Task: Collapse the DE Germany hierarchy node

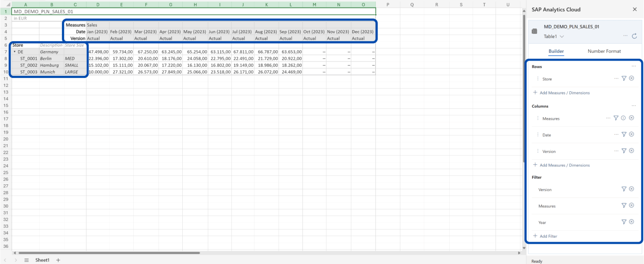Action: pos(15,52)
